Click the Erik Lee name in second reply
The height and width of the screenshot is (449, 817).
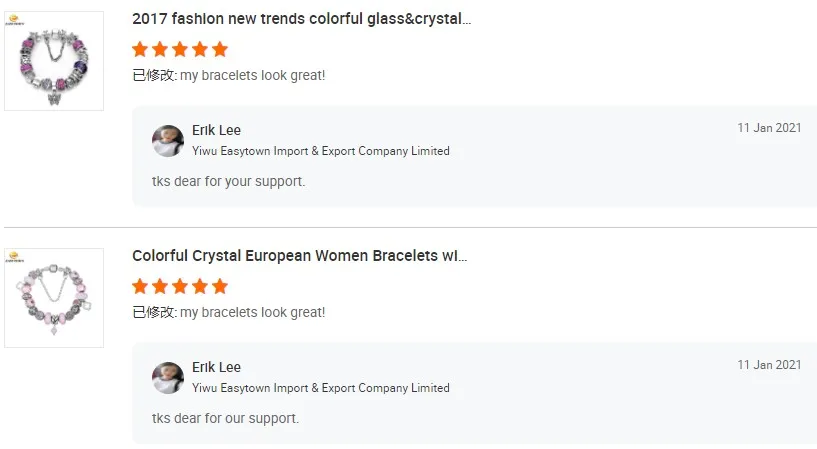click(216, 367)
